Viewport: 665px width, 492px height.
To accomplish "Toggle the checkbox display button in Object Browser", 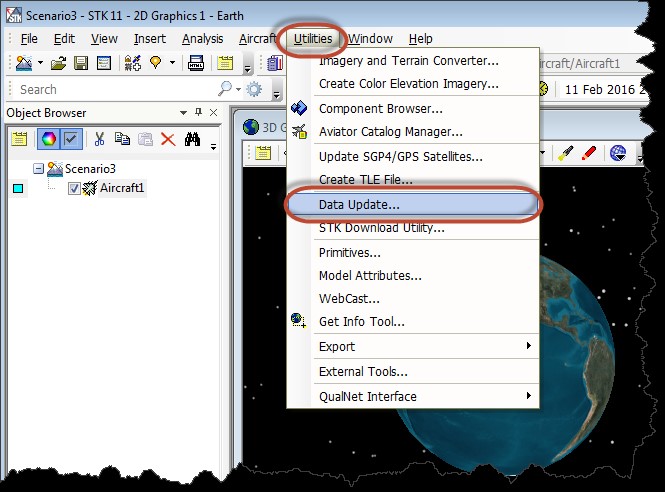I will pyautogui.click(x=71, y=139).
